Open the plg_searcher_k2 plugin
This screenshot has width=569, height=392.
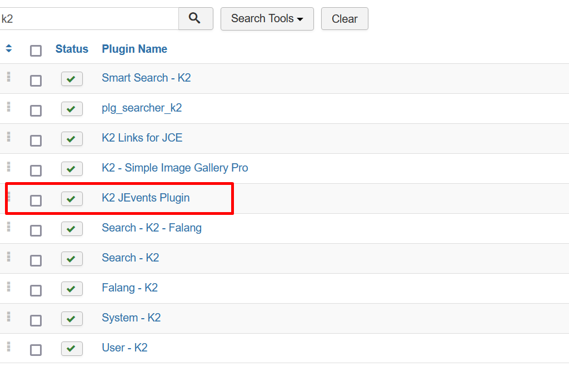pos(142,108)
